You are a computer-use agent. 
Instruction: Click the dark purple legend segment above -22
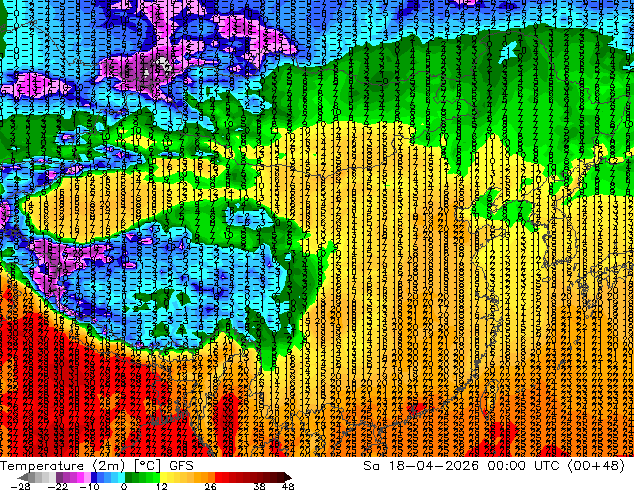pyautogui.click(x=59, y=477)
